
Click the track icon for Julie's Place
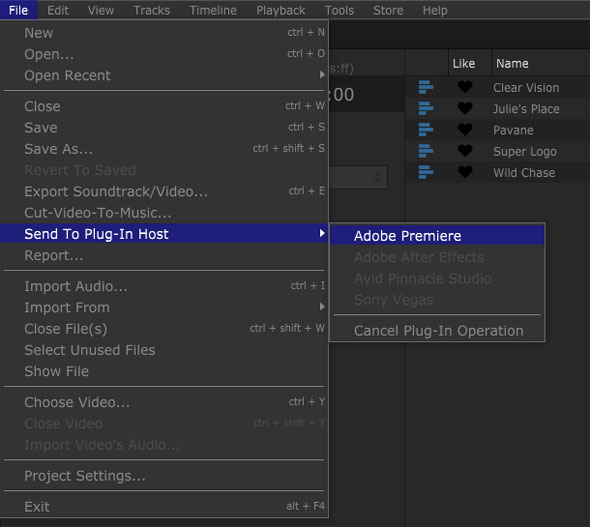click(x=426, y=108)
